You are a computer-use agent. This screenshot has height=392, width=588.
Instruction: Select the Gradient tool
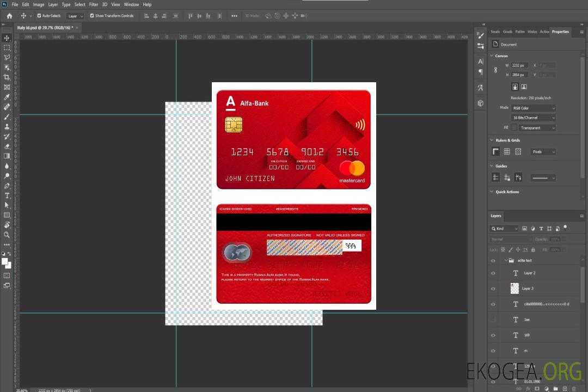(x=7, y=156)
